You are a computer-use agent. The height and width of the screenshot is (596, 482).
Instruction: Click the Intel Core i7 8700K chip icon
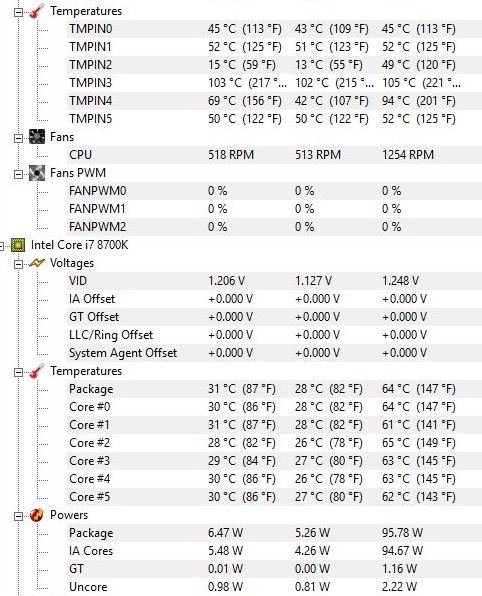[18, 245]
